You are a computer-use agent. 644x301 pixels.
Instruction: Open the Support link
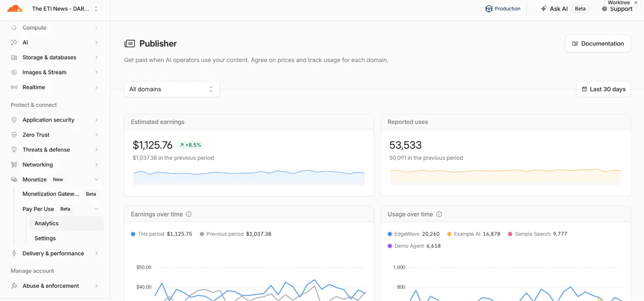[617, 9]
